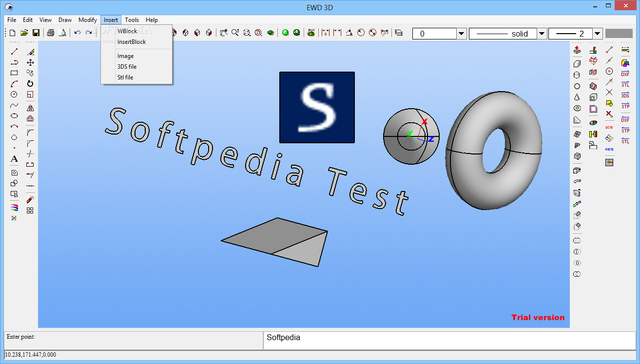Select the Scale tool icon
Image resolution: width=640 pixels, height=364 pixels.
pyautogui.click(x=30, y=95)
